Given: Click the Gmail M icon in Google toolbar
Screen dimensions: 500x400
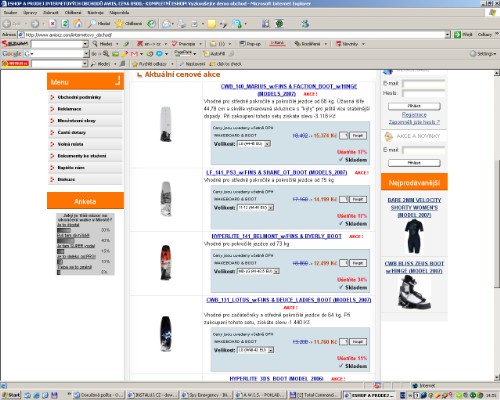Looking at the screenshot, I should tap(135, 54).
